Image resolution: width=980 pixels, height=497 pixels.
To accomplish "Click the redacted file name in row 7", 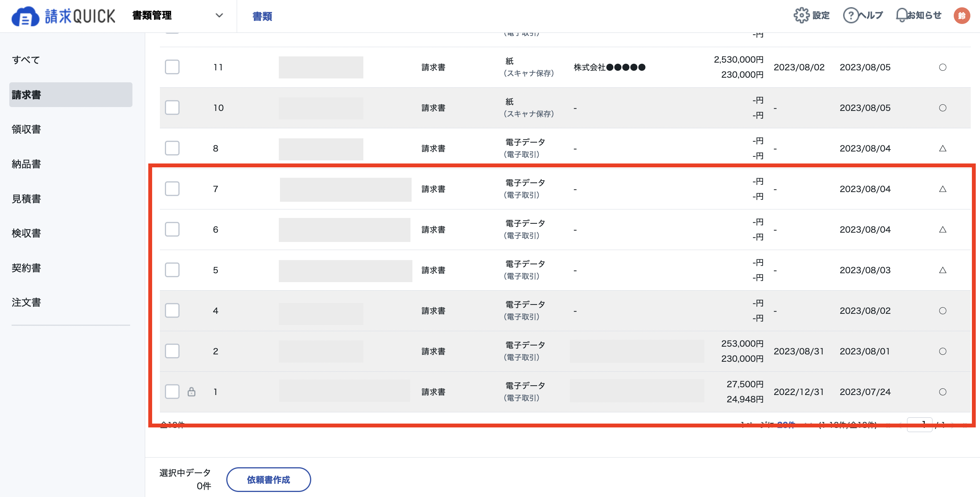I will 346,189.
